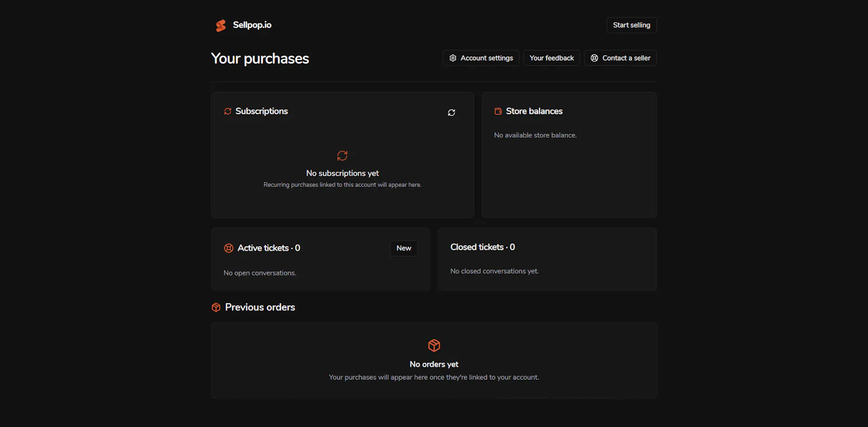
Task: Create a New ticket
Action: coord(404,248)
